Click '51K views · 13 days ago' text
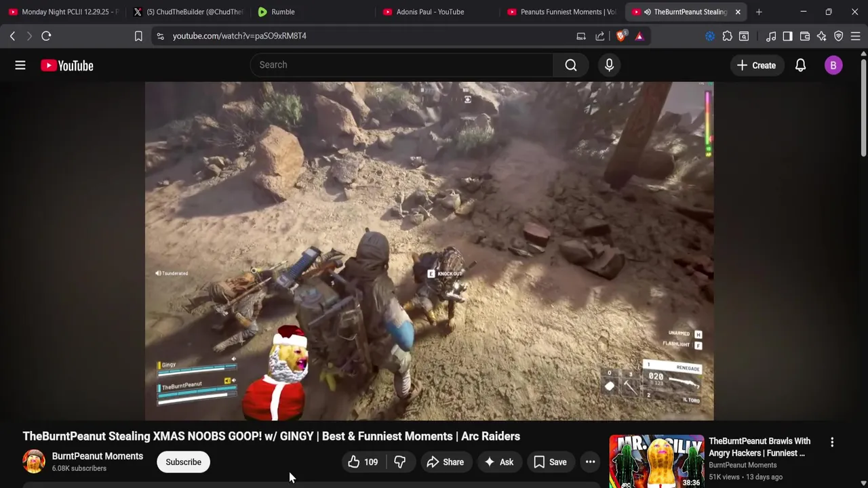The height and width of the screenshot is (488, 868). coord(746,477)
